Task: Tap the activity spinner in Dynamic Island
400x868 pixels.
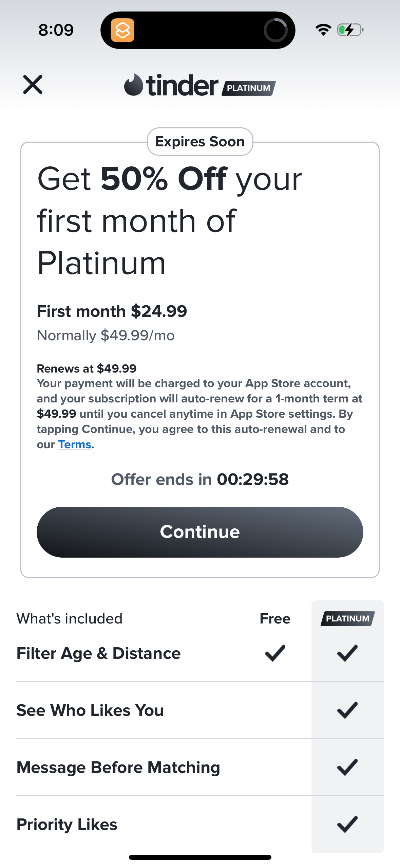Action: (275, 30)
